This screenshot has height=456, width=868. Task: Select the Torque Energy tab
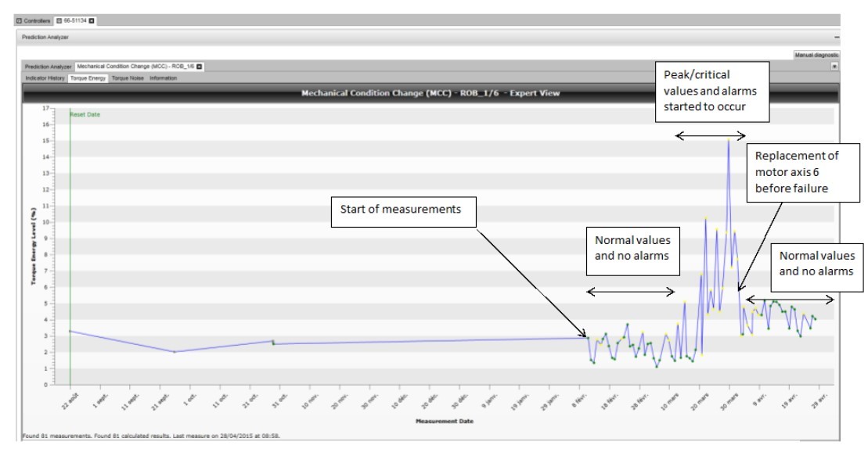[88, 78]
